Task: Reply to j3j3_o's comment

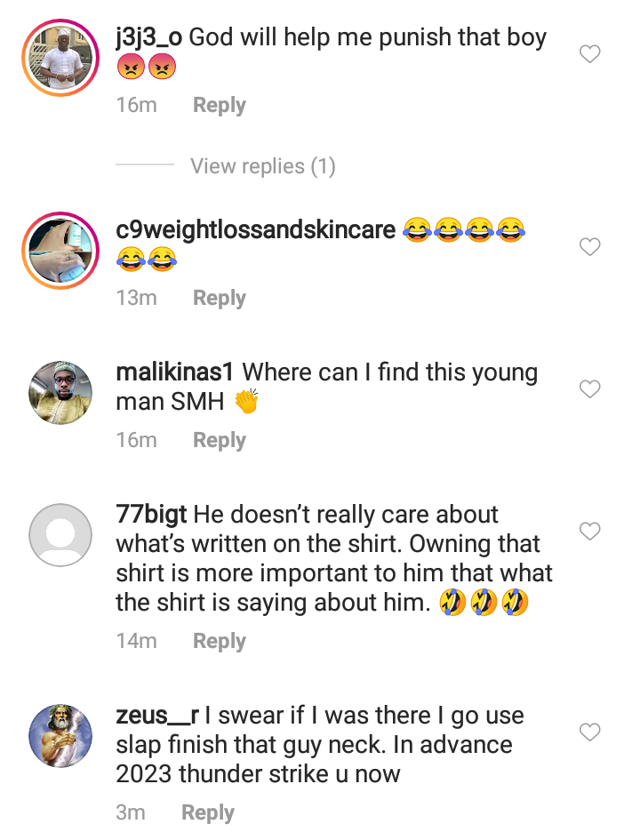Action: (219, 105)
